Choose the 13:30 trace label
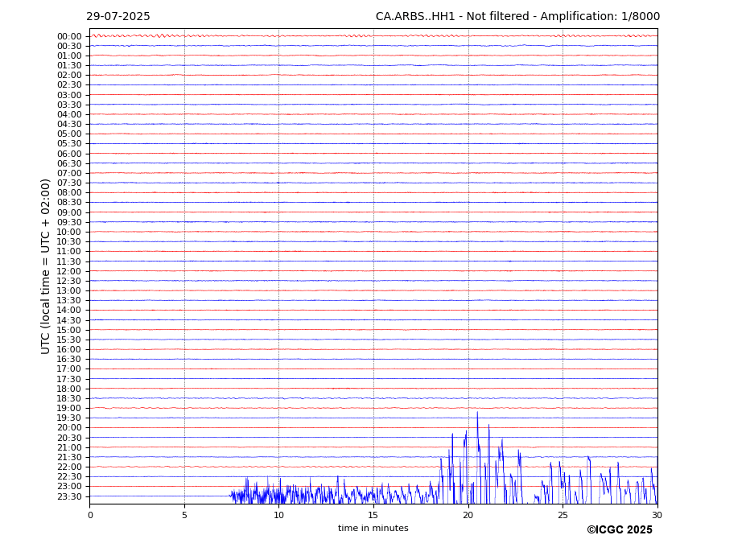The image size is (746, 560). coord(69,301)
